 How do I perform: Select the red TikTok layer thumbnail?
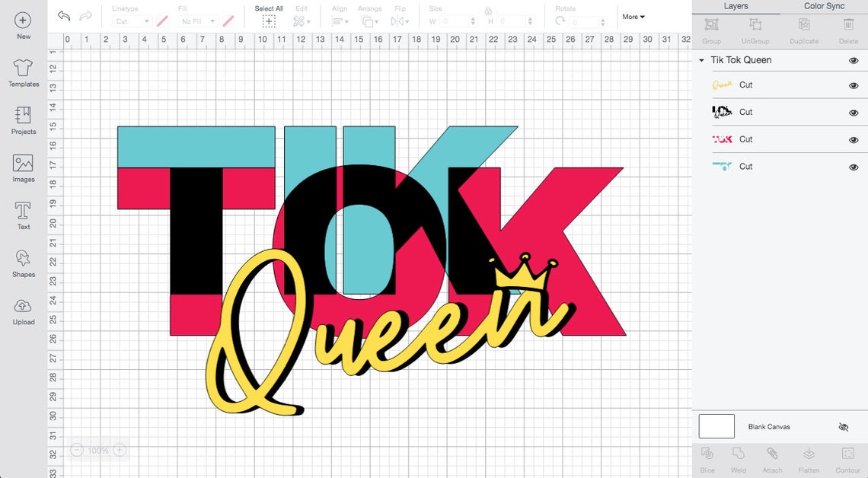(x=722, y=139)
